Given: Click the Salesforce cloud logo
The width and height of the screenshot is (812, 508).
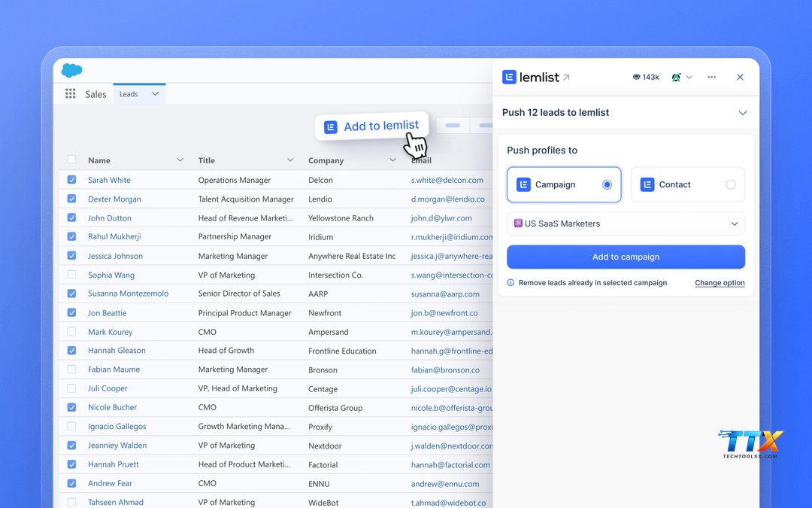Looking at the screenshot, I should [71, 71].
